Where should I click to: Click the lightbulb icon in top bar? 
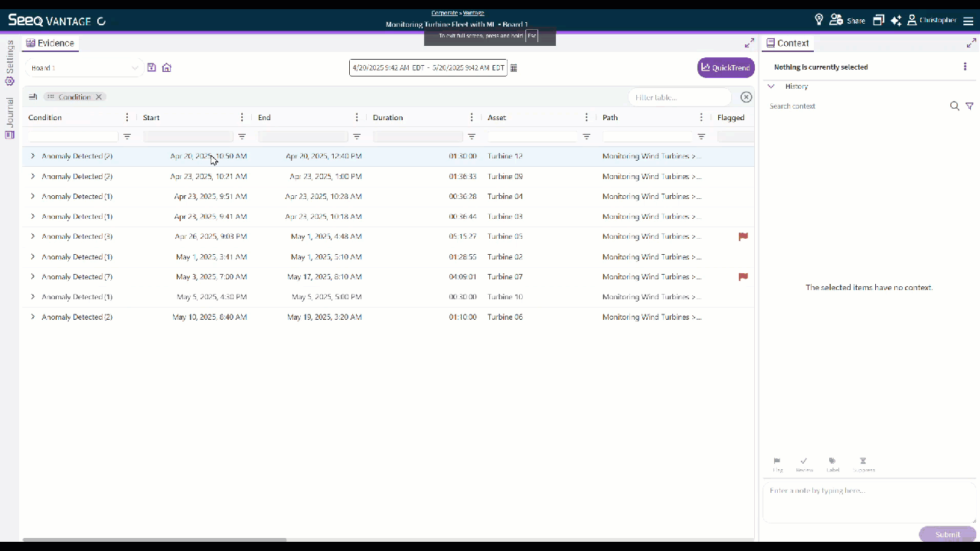click(818, 20)
